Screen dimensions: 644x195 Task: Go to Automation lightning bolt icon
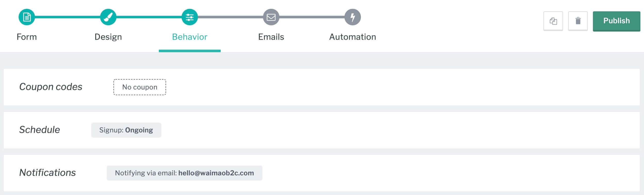(x=352, y=17)
